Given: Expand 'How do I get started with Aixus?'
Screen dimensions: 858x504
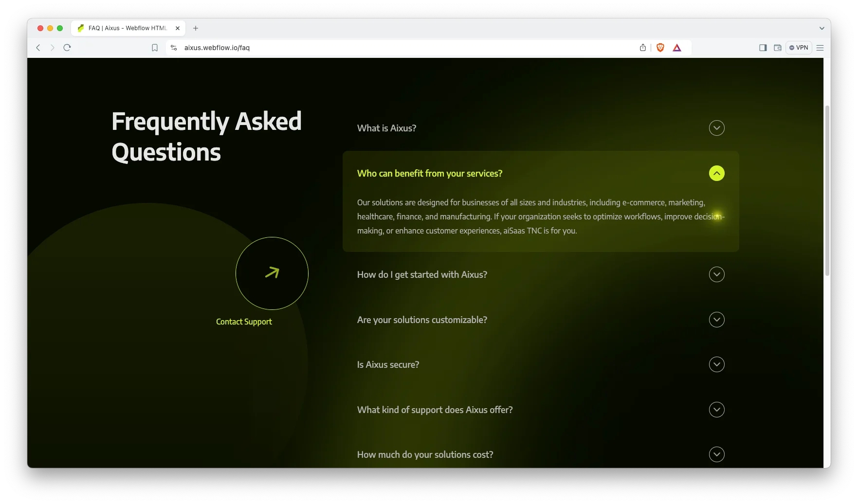Looking at the screenshot, I should pyautogui.click(x=716, y=274).
